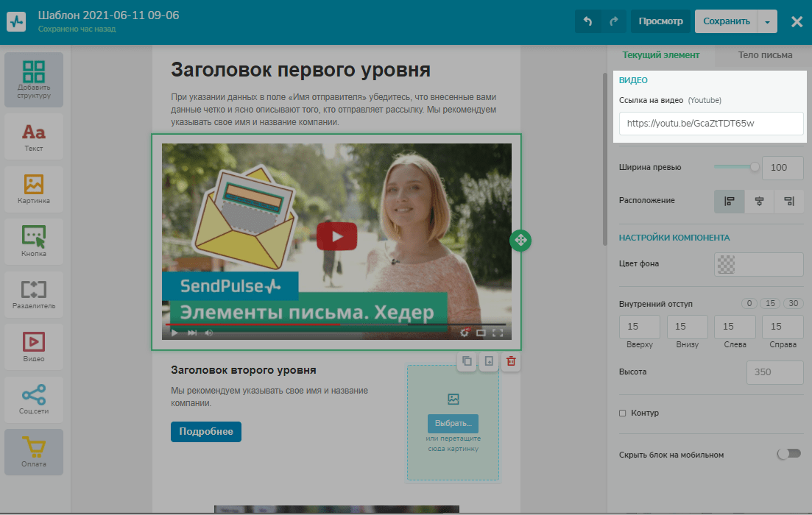Pick the Соц.сети sharing element

(34, 399)
